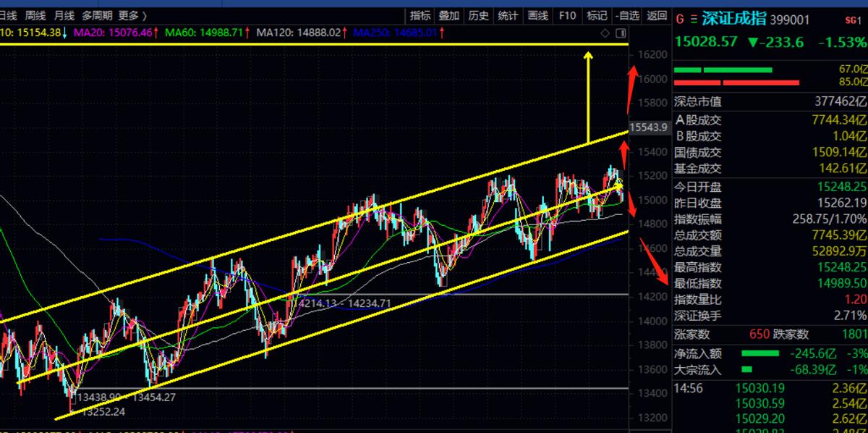Click the 指数量比 value 1.20
Viewport: 868px width, 433px height.
tap(855, 299)
